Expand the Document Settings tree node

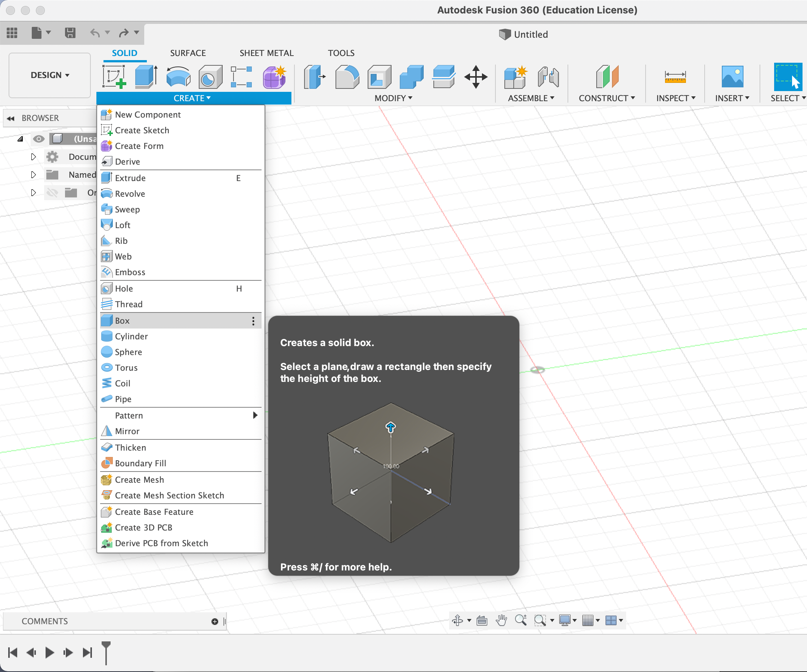tap(33, 157)
